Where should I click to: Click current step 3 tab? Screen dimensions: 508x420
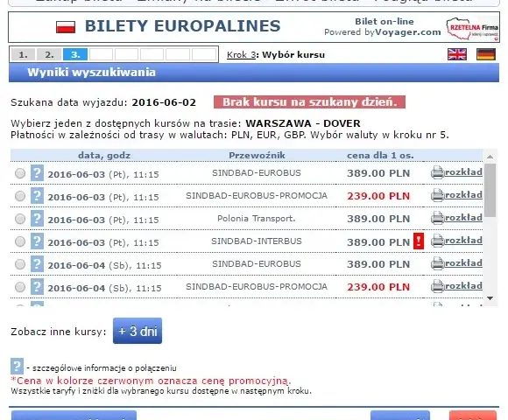[75, 54]
